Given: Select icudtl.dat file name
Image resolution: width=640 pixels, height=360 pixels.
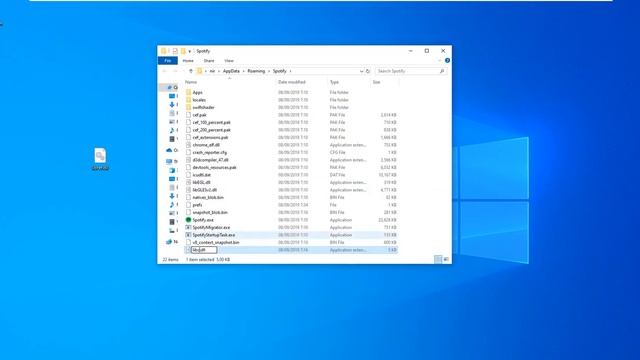Looking at the screenshot, I should click(202, 175).
